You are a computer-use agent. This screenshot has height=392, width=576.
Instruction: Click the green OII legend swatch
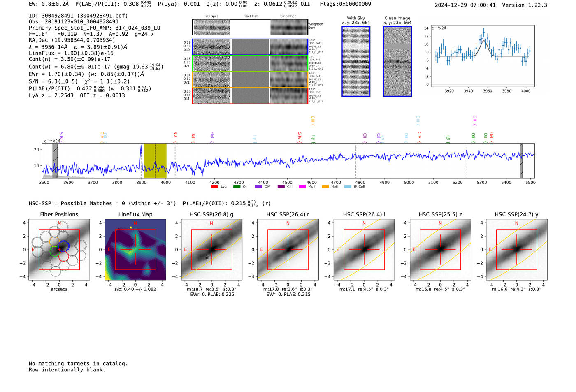tap(237, 186)
